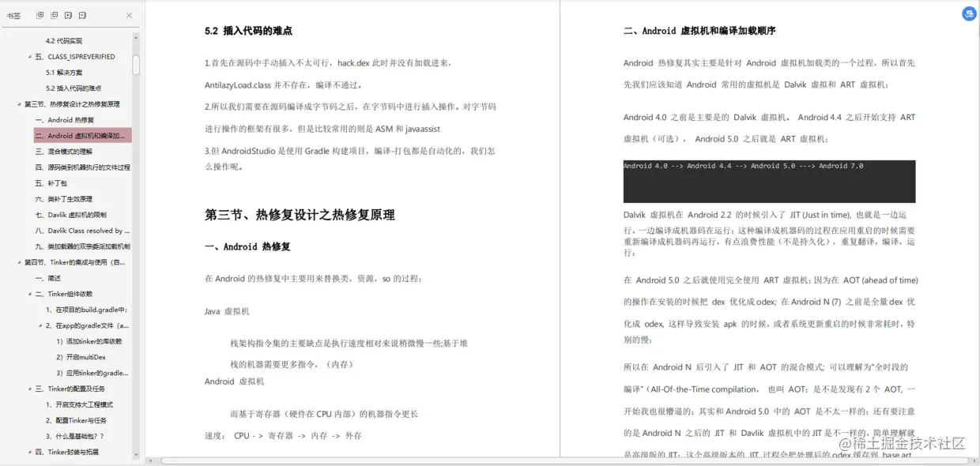980x466 pixels.
Task: Click heading 第三节、热修复设计之热修复原理 on the page
Action: point(300,215)
